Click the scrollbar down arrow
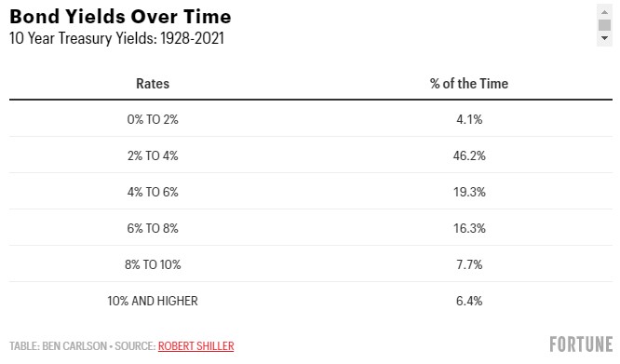The width and height of the screenshot is (620, 364). point(604,38)
